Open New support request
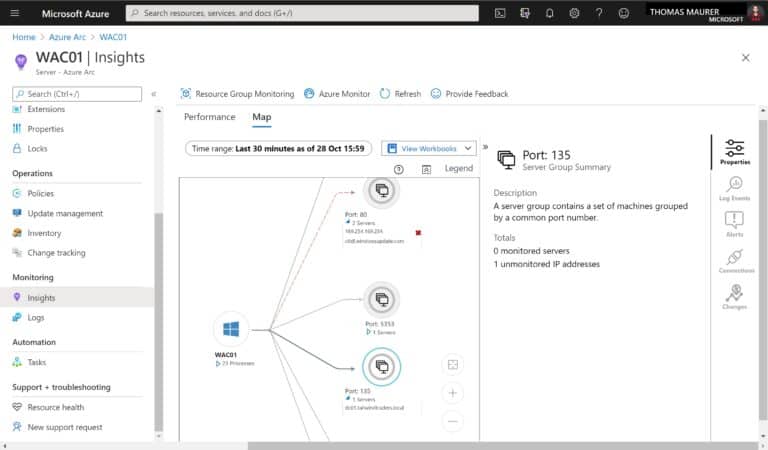The height and width of the screenshot is (450, 768). coord(65,427)
